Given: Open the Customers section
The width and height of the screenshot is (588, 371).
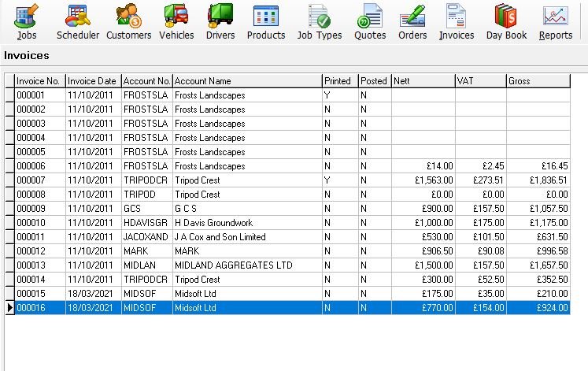Looking at the screenshot, I should (128, 22).
